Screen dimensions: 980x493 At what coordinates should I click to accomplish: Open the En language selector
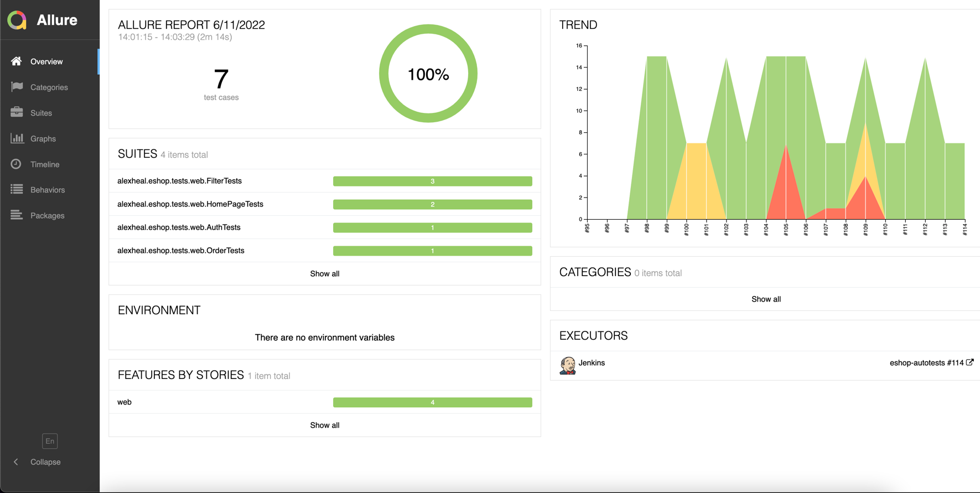[50, 441]
